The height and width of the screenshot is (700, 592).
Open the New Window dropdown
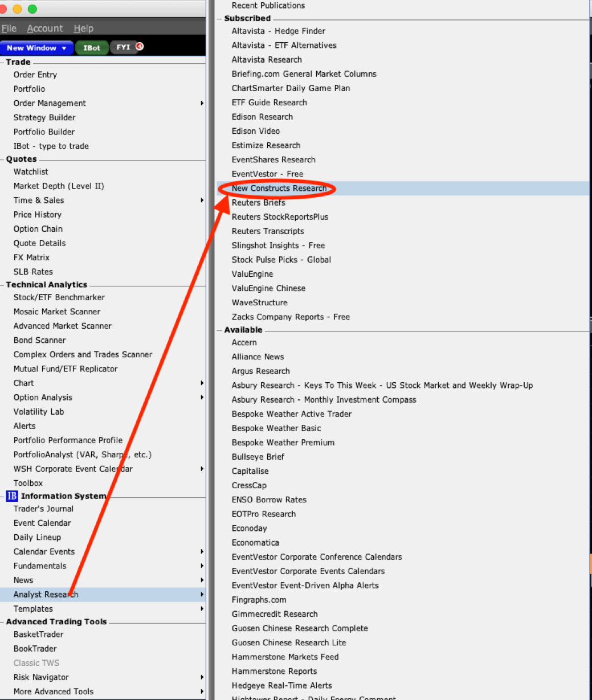click(36, 48)
